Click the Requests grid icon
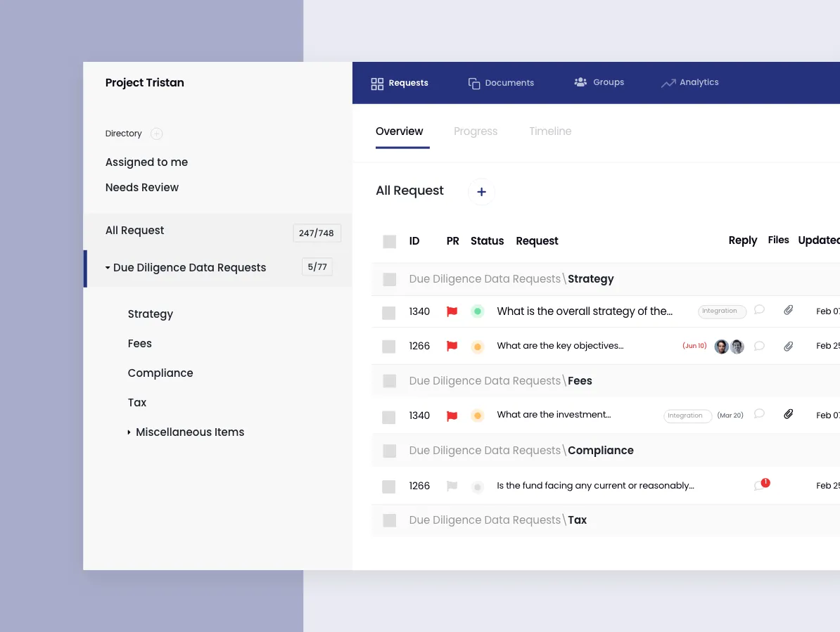Image resolution: width=840 pixels, height=632 pixels. [377, 84]
